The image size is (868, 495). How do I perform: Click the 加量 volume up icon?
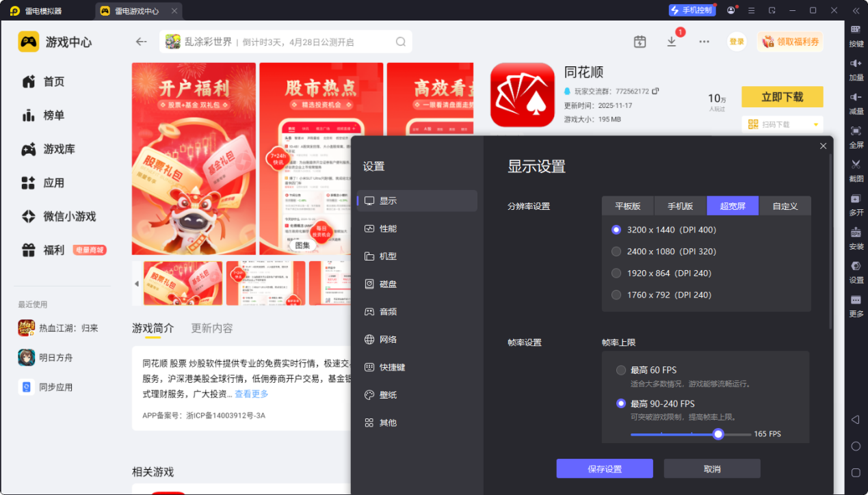856,63
